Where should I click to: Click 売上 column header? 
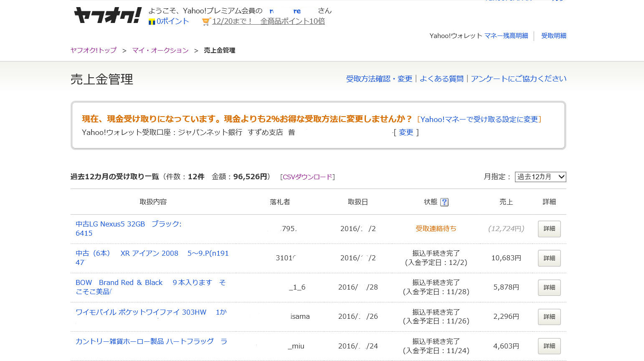(x=506, y=202)
